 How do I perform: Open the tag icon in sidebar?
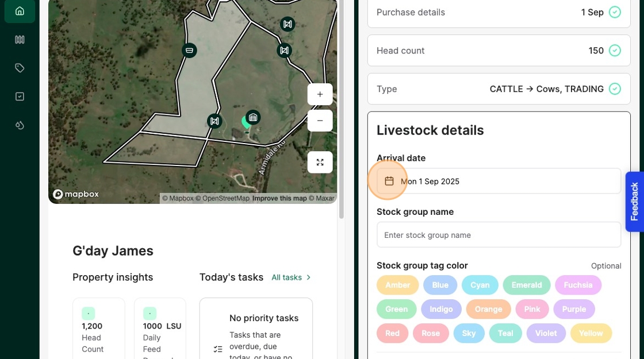(x=20, y=68)
